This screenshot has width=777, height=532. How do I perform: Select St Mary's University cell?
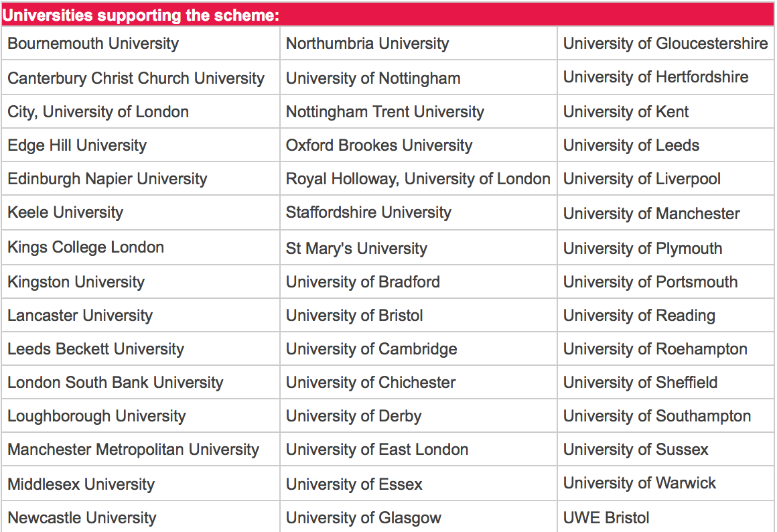click(356, 249)
